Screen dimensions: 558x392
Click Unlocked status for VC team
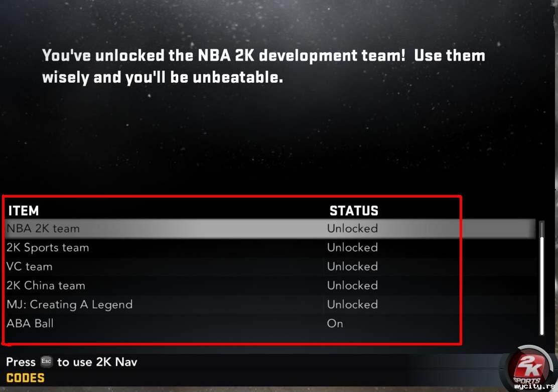click(352, 267)
